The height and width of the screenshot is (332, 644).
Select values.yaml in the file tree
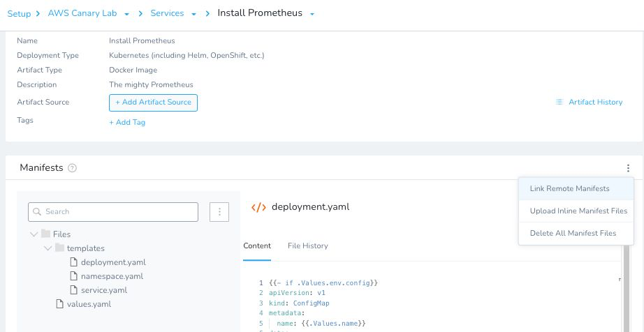tap(89, 303)
